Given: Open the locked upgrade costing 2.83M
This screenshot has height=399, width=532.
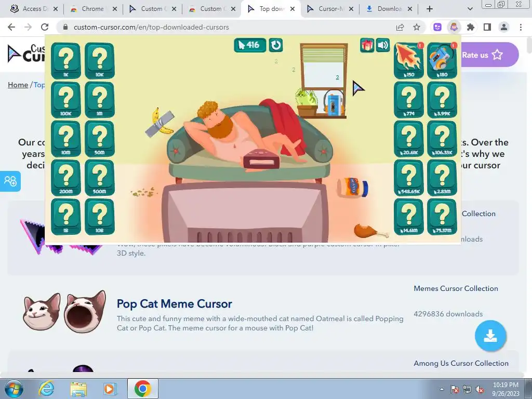Looking at the screenshot, I should pos(442,178).
